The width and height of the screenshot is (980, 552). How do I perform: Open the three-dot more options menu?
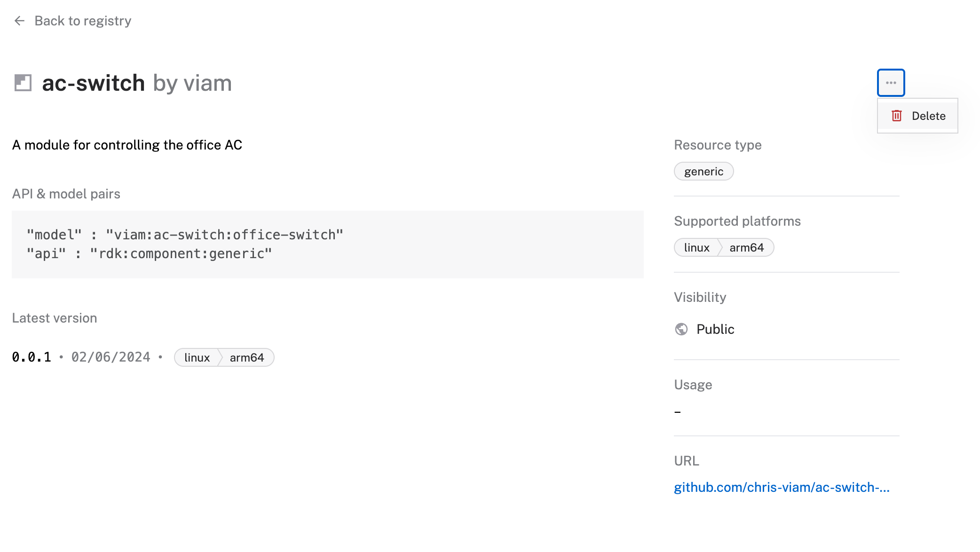[891, 83]
